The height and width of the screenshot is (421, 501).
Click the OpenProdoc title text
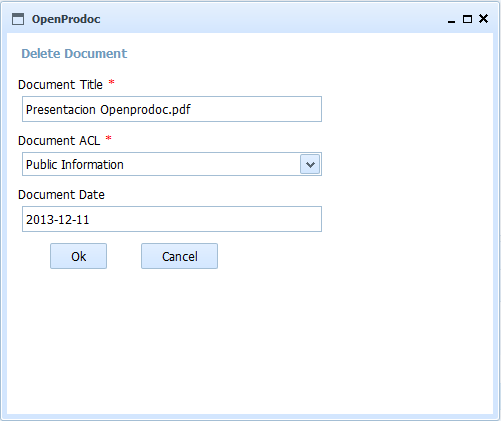click(x=66, y=19)
